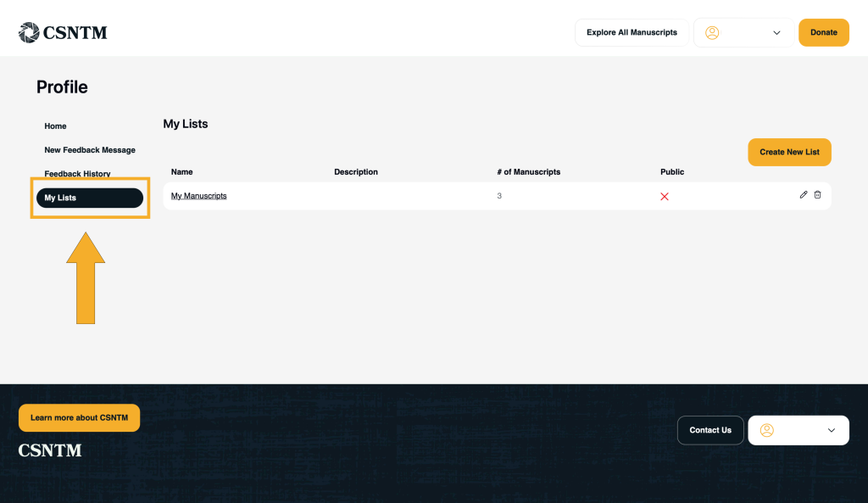
Task: Edit My Manuscripts with the pencil icon
Action: (x=804, y=195)
